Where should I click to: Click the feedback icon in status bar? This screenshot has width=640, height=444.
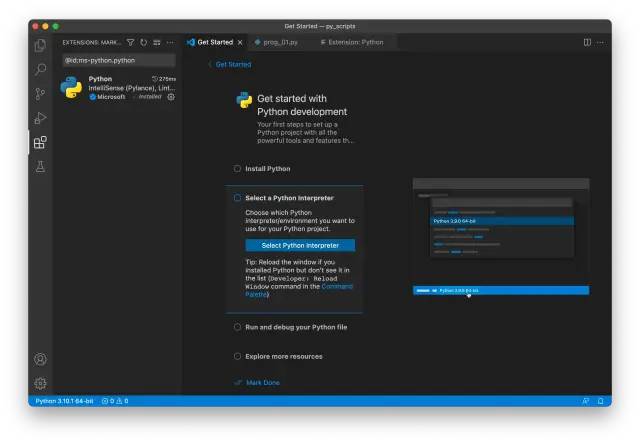pos(585,401)
